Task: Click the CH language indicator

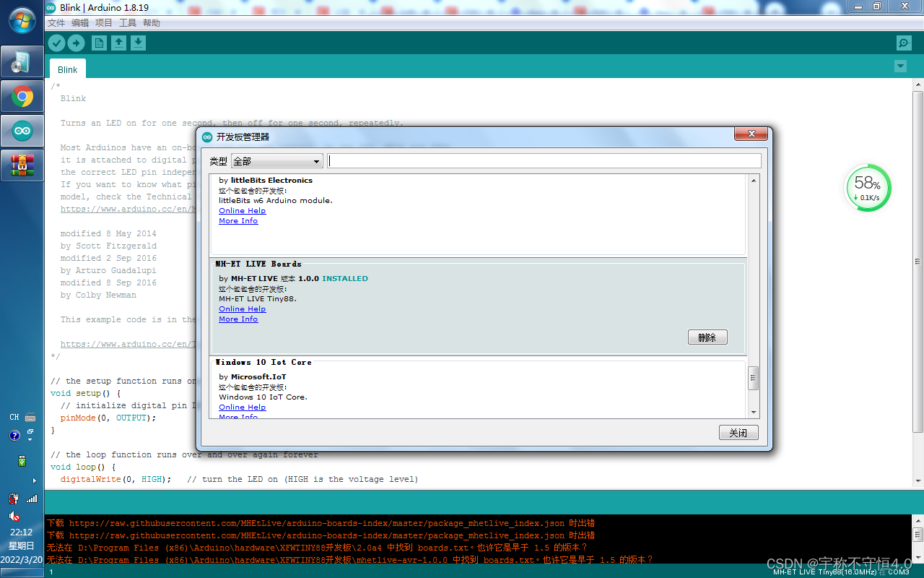Action: (x=14, y=418)
